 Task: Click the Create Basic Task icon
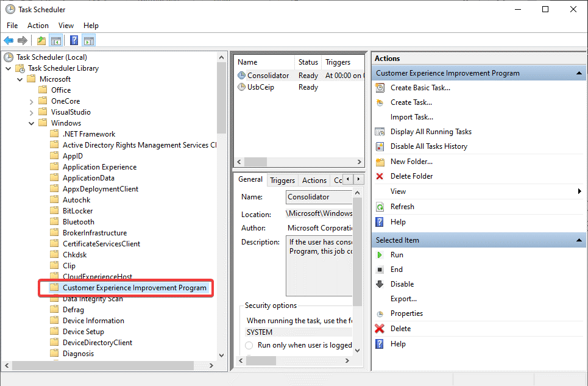[380, 88]
